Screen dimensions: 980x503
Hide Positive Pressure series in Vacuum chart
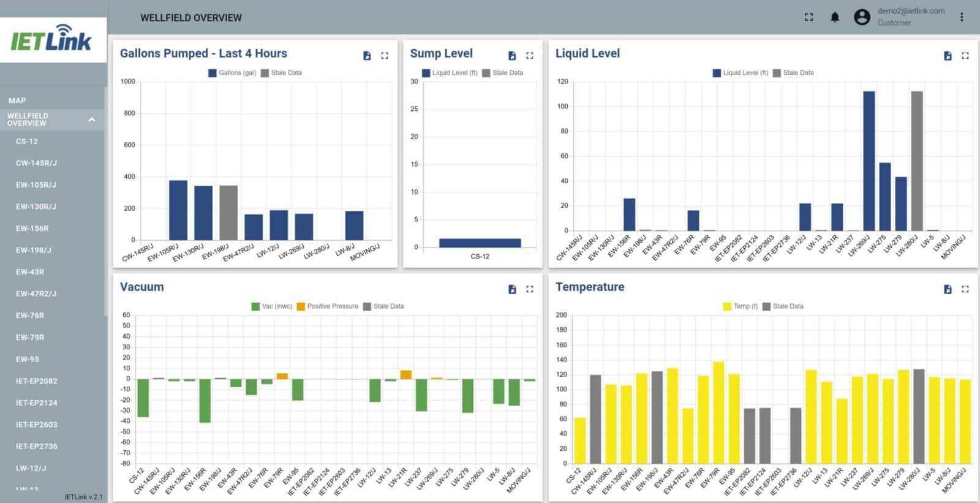click(327, 306)
